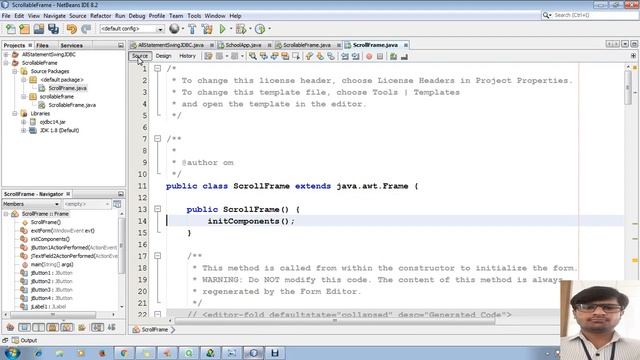This screenshot has height=360, width=640.
Task: Click the Uncomment icon in editor toolbar
Action: 404,56
